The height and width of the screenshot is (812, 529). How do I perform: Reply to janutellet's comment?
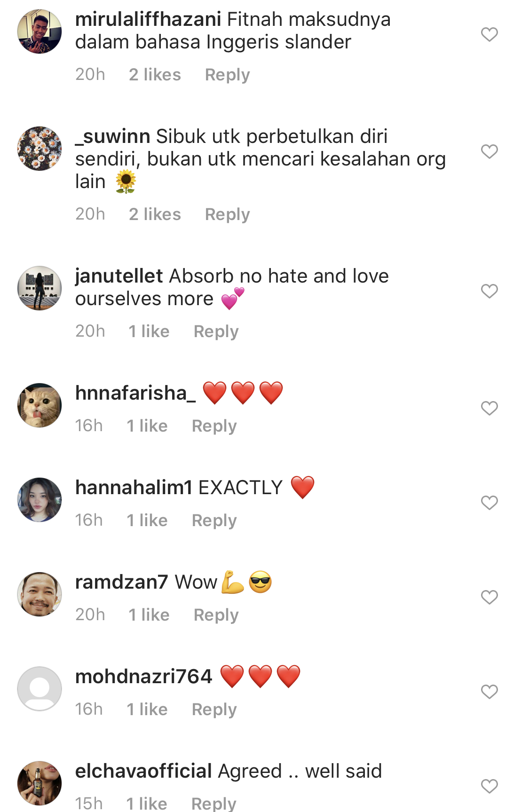click(x=216, y=332)
